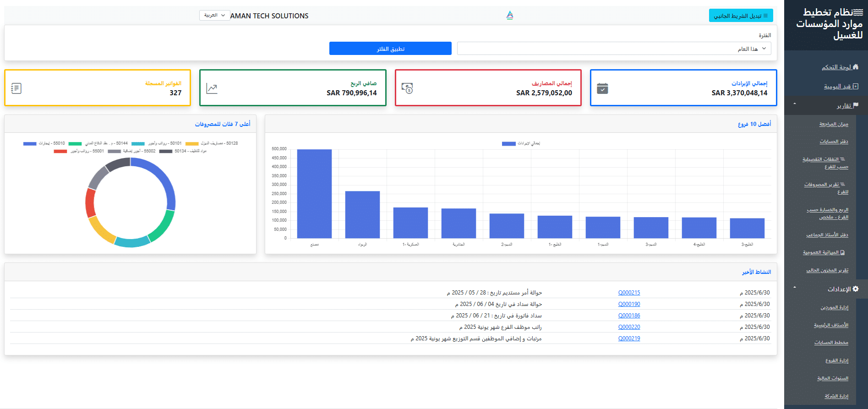Click the document icon beside الميزانية العمومية
The height and width of the screenshot is (409, 868).
pyautogui.click(x=843, y=252)
